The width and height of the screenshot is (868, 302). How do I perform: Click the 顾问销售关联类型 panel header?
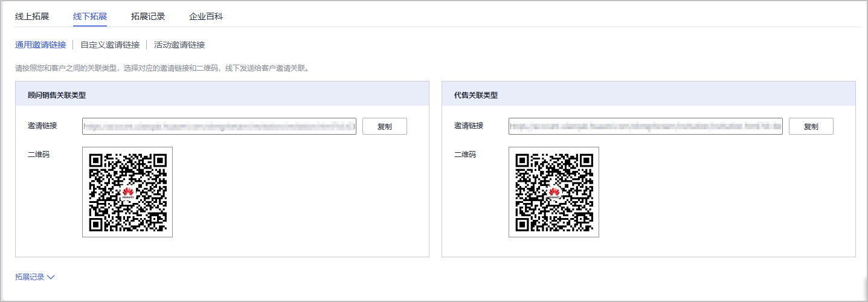[x=222, y=94]
